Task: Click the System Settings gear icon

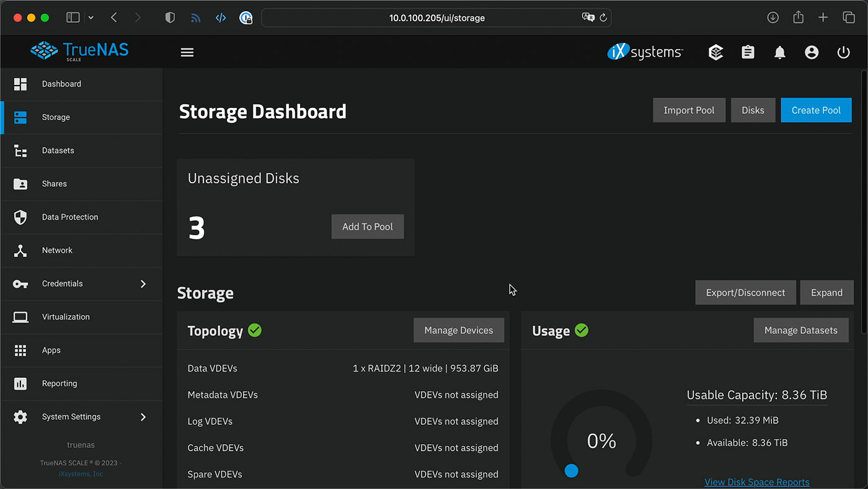Action: (20, 417)
